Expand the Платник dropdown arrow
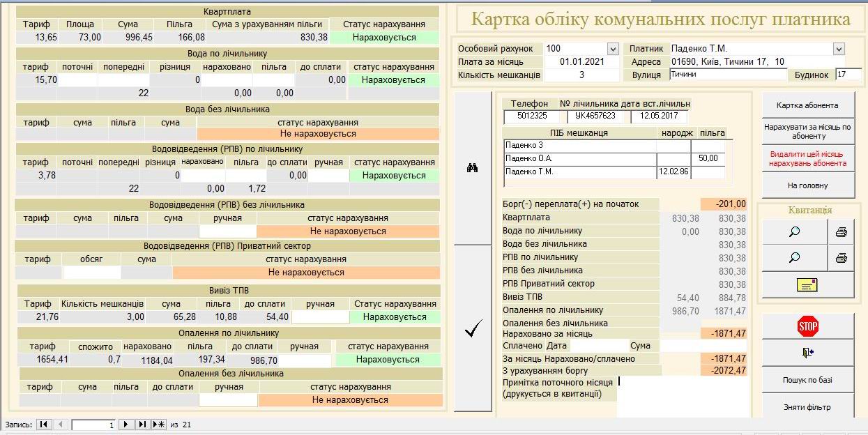This screenshot has width=868, height=435. coord(839,49)
